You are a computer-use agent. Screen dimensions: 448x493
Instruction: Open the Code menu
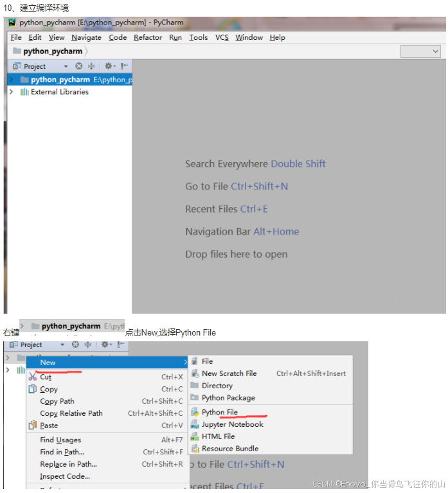point(118,37)
